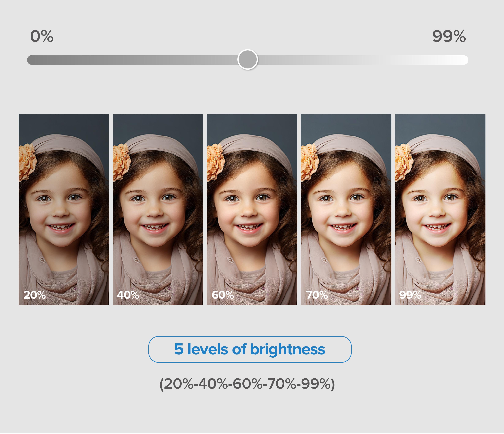Click the 5 levels of brightness button
This screenshot has height=434, width=504.
(x=250, y=349)
